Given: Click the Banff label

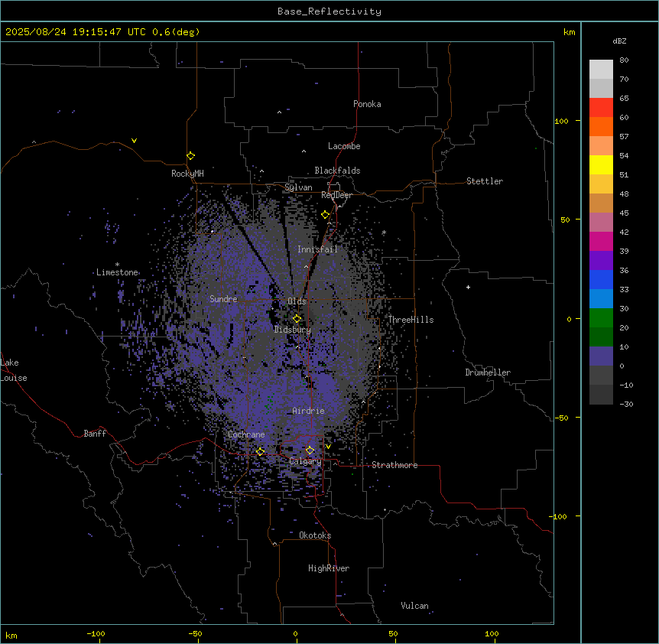Looking at the screenshot, I should pos(95,434).
